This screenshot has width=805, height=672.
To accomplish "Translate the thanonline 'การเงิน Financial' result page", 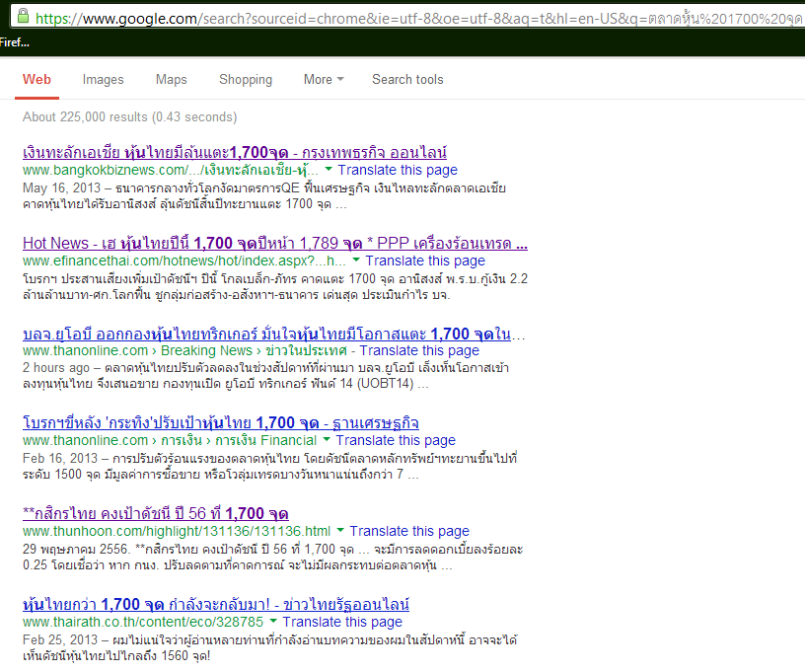I will 396,440.
